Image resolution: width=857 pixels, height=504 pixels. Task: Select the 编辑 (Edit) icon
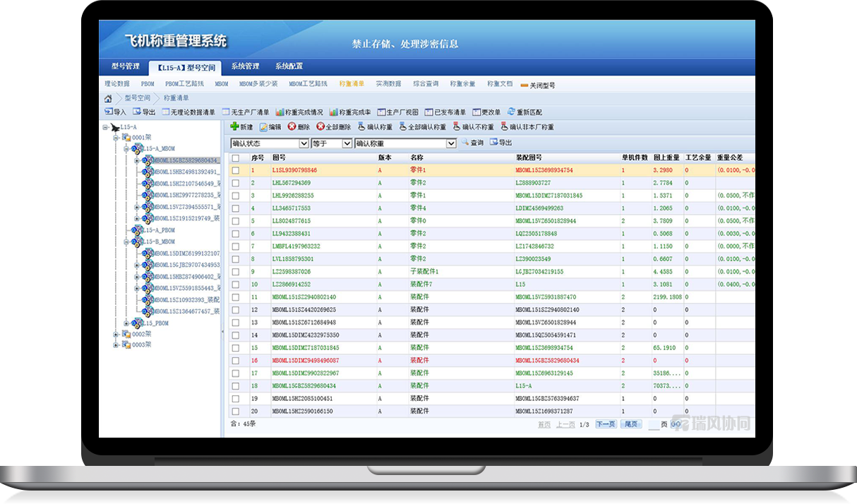(270, 127)
